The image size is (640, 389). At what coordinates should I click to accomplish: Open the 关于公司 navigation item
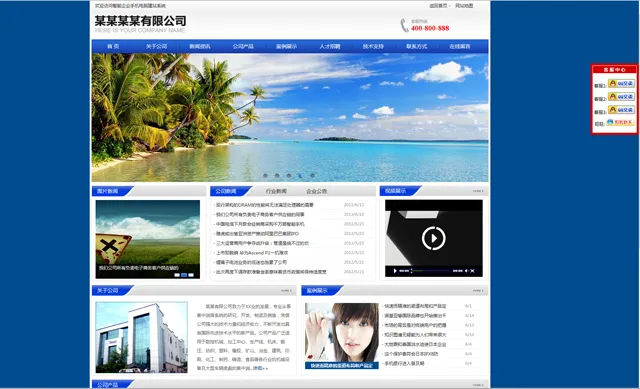pyautogui.click(x=156, y=47)
